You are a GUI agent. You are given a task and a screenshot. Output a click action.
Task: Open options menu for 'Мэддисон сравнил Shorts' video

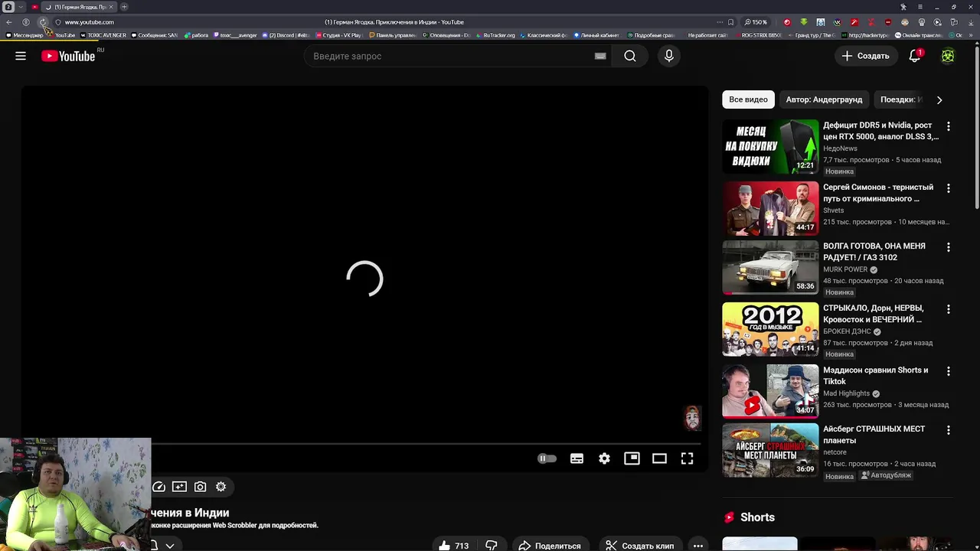(948, 371)
